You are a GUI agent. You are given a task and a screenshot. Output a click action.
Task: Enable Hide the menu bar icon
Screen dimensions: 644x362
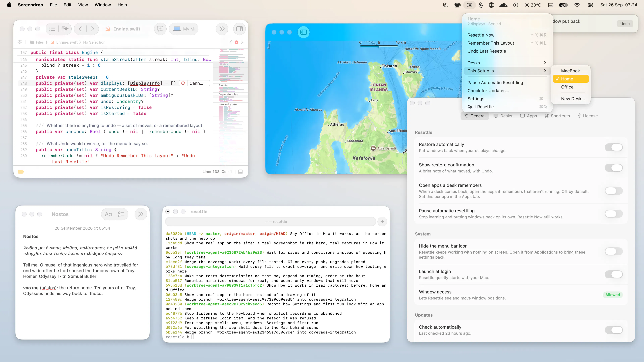[x=613, y=252]
